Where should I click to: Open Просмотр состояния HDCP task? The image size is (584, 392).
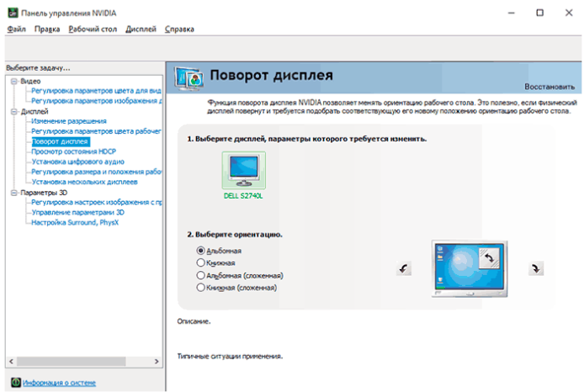(x=74, y=151)
